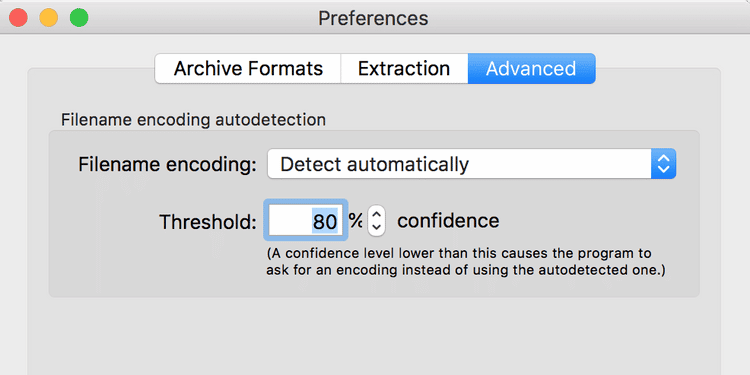Click the percent sign next to threshold
Screen dimensions: 750x375
(x=355, y=221)
